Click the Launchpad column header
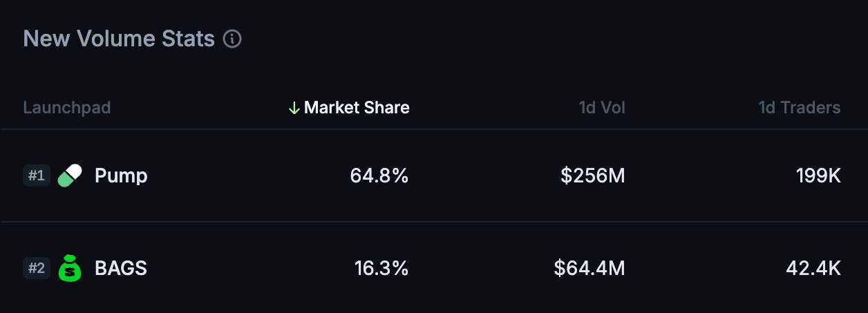Screen dimensions: 868x313 67,108
